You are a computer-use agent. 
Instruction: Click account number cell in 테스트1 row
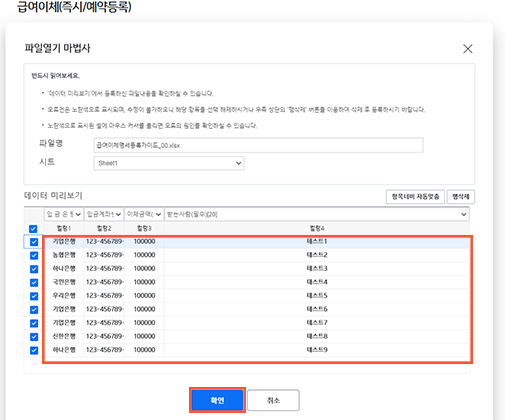[x=104, y=241]
